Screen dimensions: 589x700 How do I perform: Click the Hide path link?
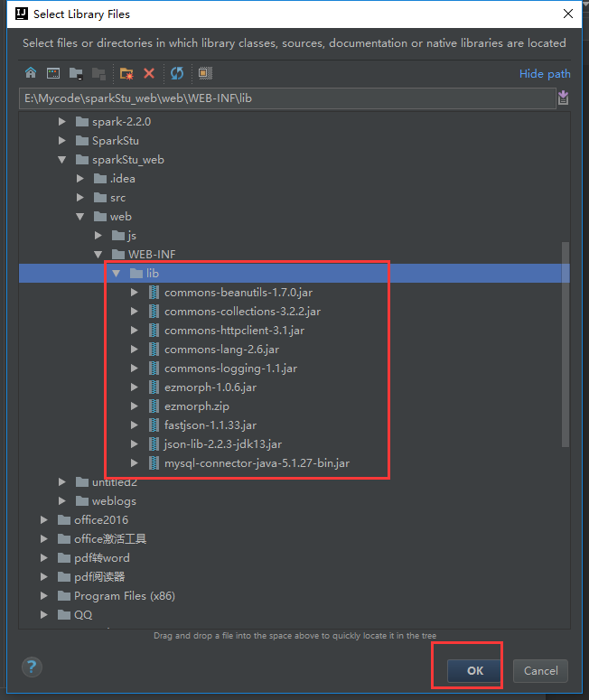(545, 74)
